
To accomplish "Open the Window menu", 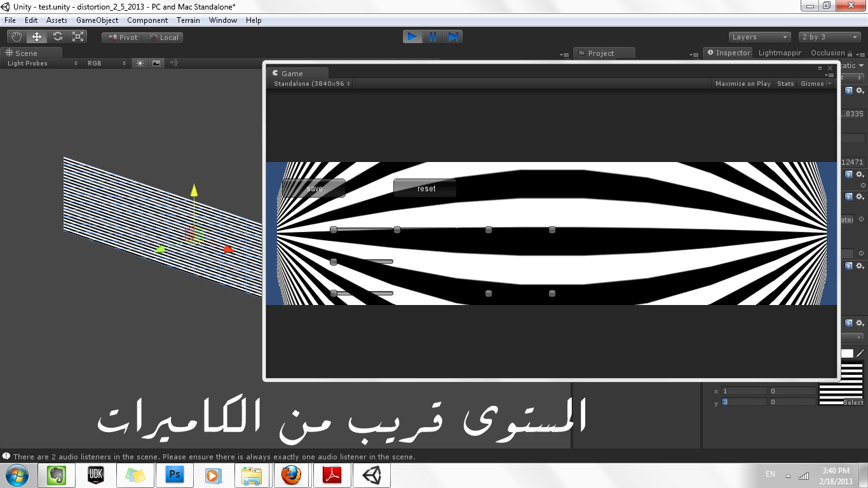I will point(223,20).
